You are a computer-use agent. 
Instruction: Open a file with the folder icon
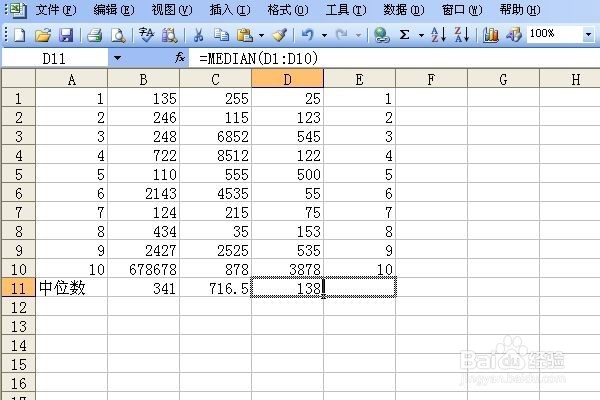tap(43, 35)
